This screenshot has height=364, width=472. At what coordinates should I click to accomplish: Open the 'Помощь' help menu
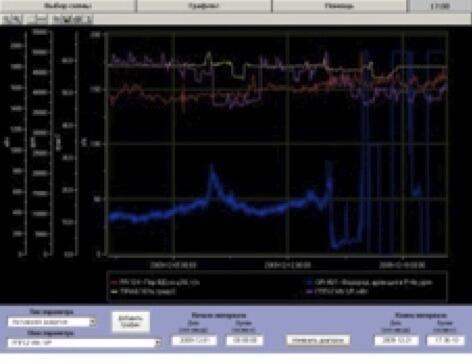tap(339, 6)
